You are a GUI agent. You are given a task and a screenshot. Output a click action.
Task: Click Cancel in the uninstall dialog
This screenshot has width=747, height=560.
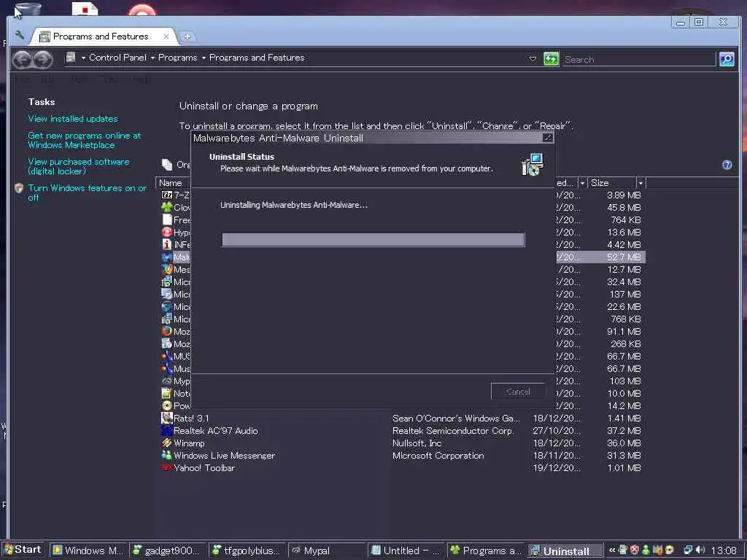(518, 392)
